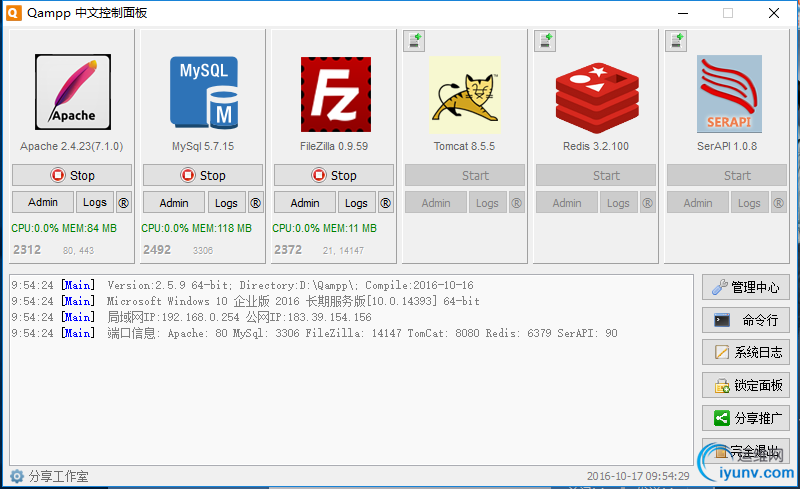Click the Qampp icon in the title bar
This screenshot has height=489, width=800.
[x=13, y=13]
